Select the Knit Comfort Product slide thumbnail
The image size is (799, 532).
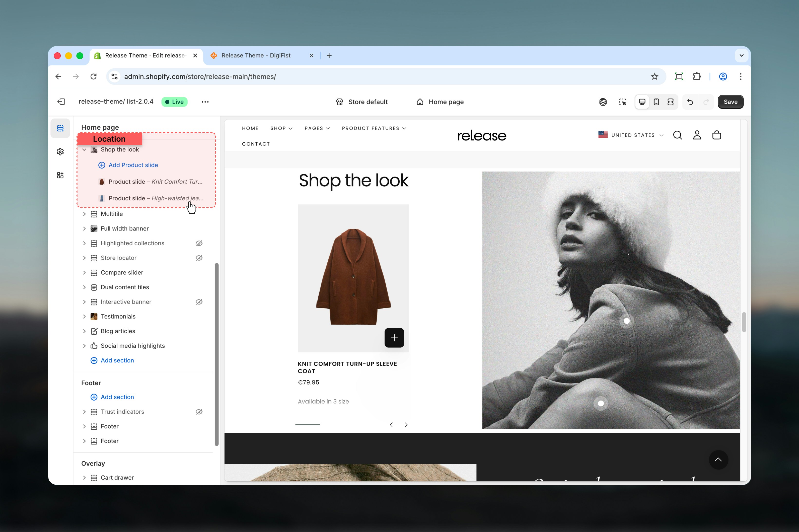click(102, 182)
